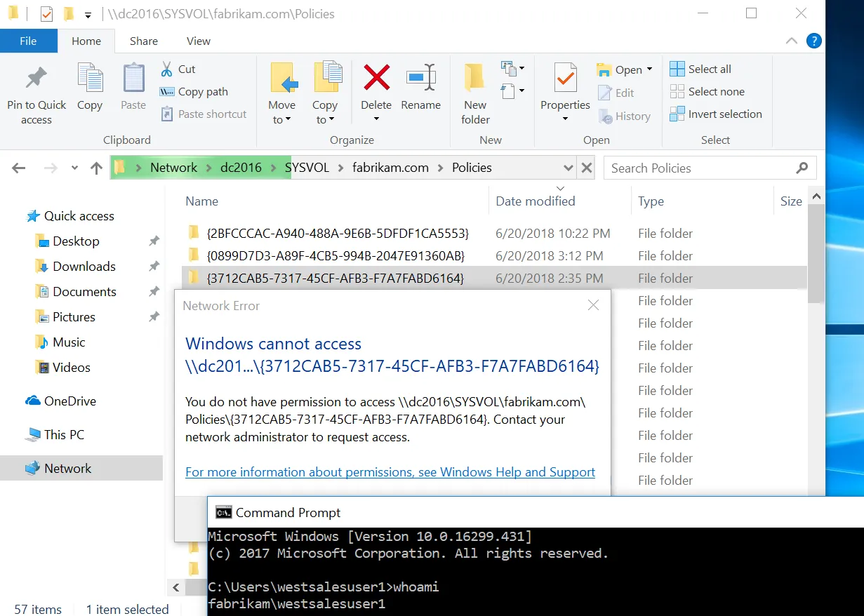Click in the Search Policies box
Screen dimensions: 864x616
pyautogui.click(x=702, y=168)
